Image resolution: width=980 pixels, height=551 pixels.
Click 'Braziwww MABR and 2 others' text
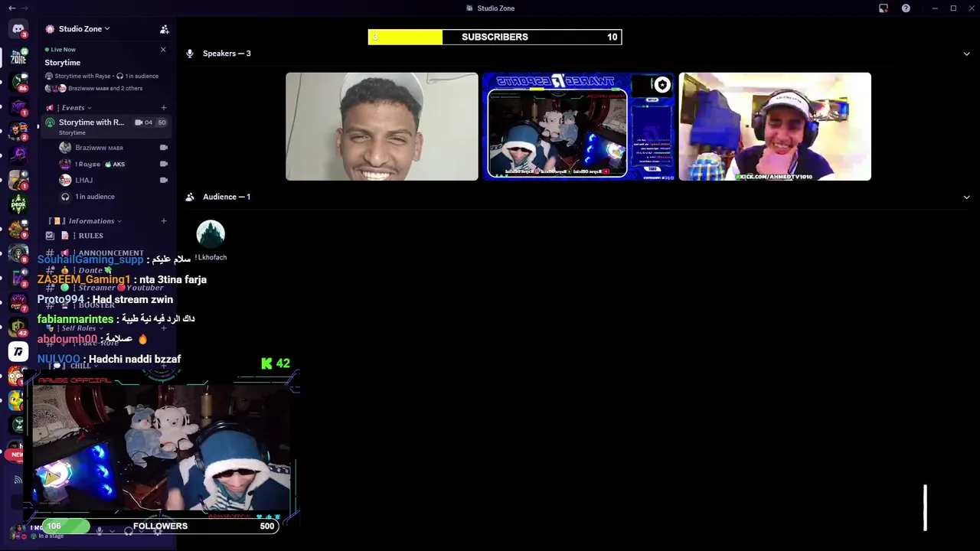coord(105,89)
